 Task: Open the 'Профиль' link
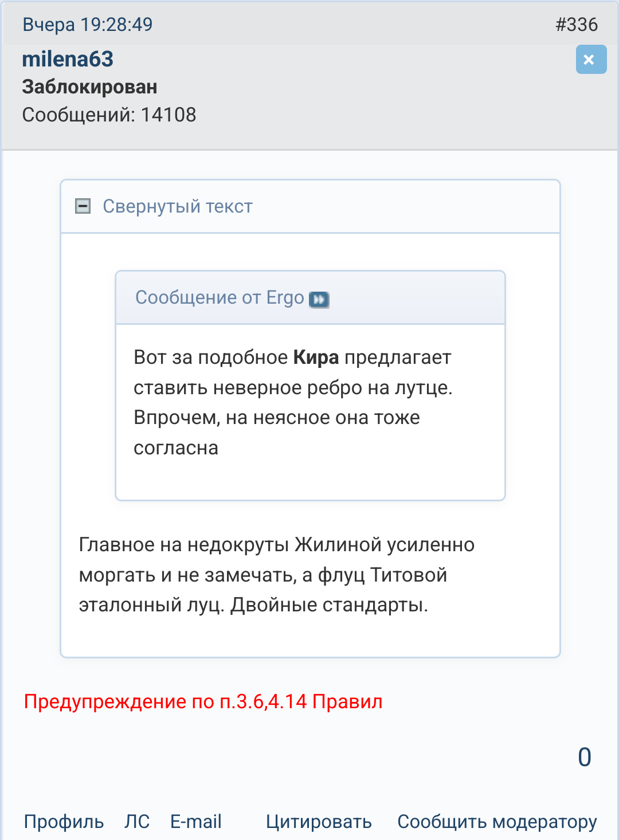coord(64,822)
